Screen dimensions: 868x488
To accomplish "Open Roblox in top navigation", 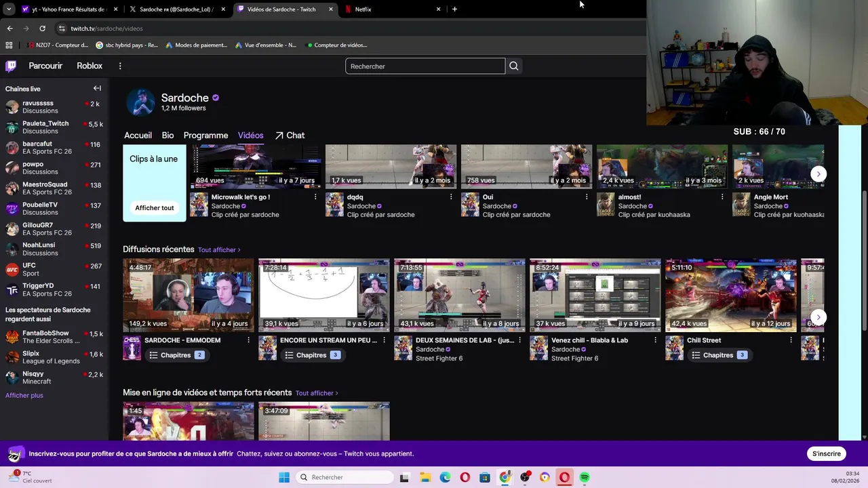I will tap(90, 66).
